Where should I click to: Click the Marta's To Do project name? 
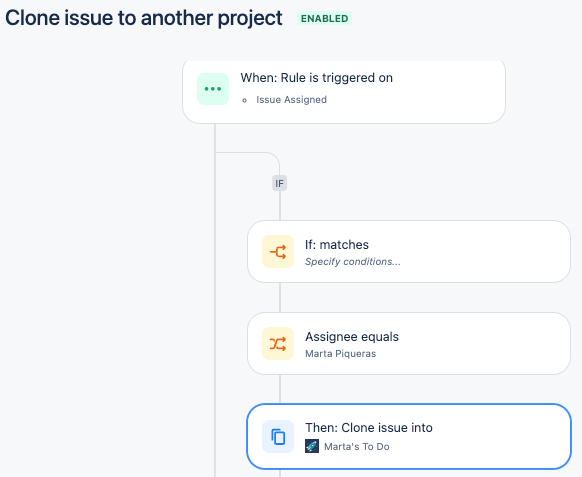pyautogui.click(x=357, y=447)
